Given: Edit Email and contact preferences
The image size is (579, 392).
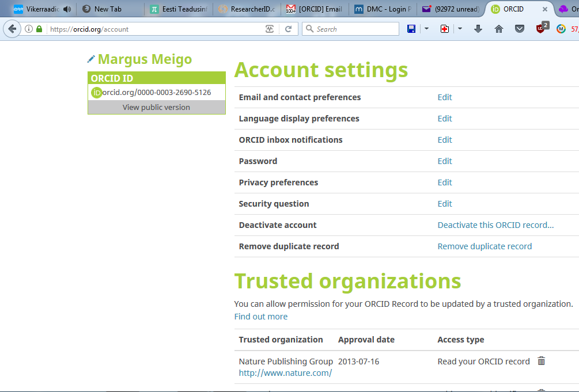Looking at the screenshot, I should [445, 97].
